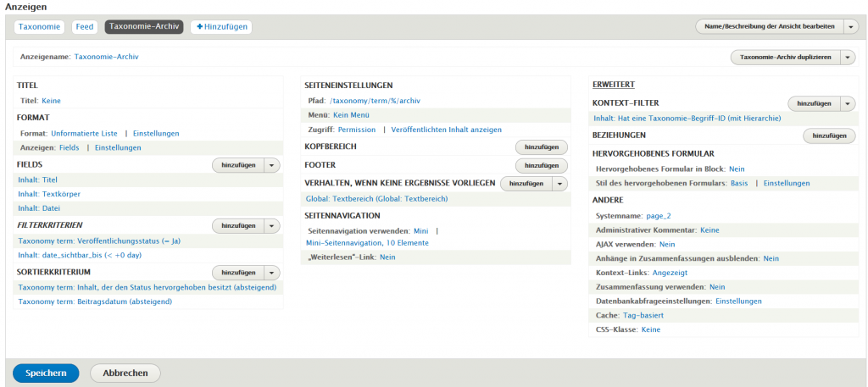Click the Unformatierte Liste format link
The width and height of the screenshot is (868, 387).
tap(84, 133)
